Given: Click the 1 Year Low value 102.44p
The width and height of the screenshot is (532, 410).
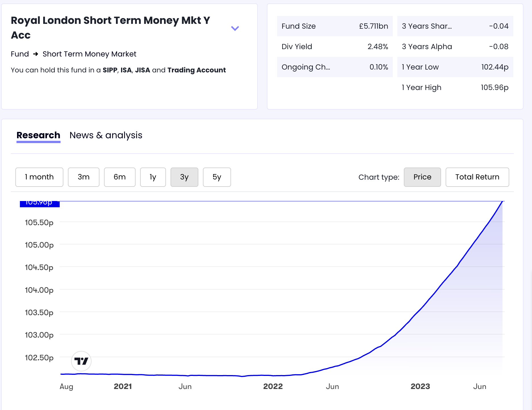Looking at the screenshot, I should coord(495,67).
